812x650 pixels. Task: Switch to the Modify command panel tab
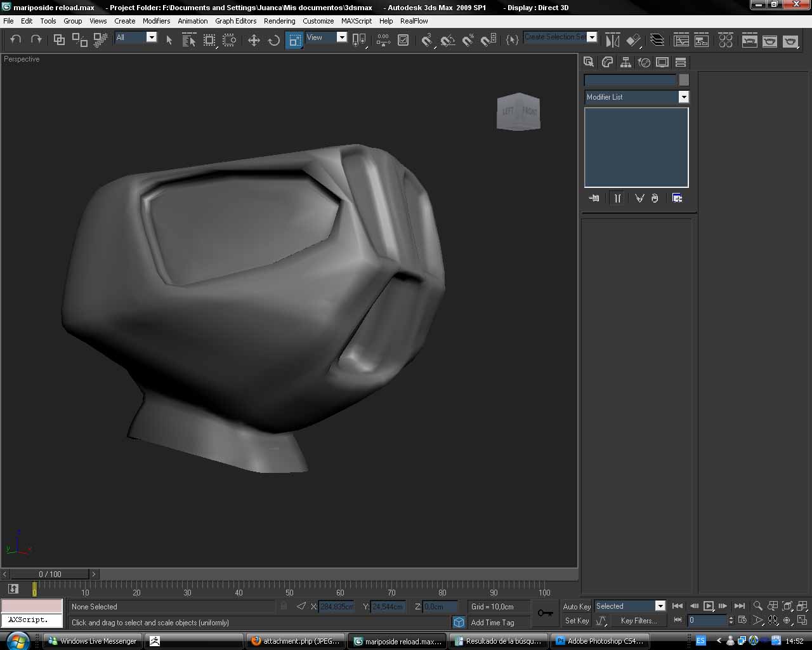click(607, 62)
